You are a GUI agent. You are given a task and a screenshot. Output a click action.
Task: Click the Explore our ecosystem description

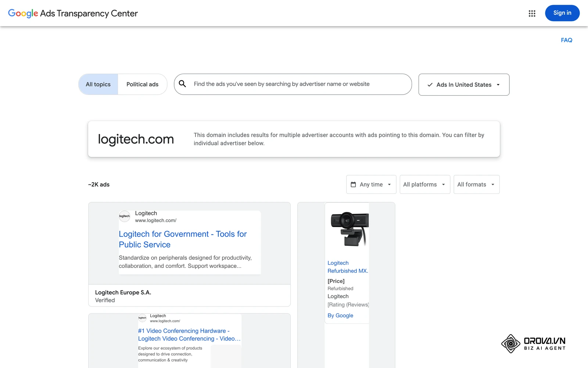(170, 354)
